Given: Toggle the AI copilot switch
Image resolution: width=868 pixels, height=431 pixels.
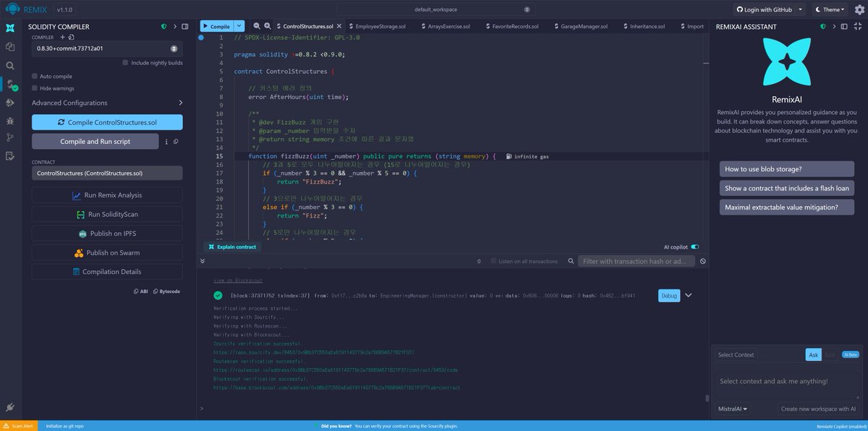Looking at the screenshot, I should pyautogui.click(x=695, y=247).
